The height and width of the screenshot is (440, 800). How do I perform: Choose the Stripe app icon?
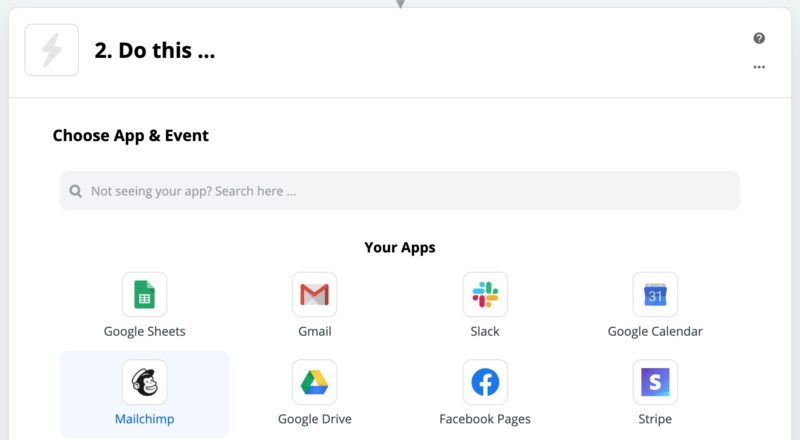point(655,382)
